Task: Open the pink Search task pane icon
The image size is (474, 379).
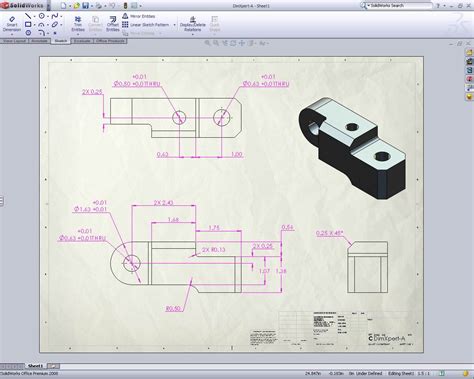Action: (470, 79)
